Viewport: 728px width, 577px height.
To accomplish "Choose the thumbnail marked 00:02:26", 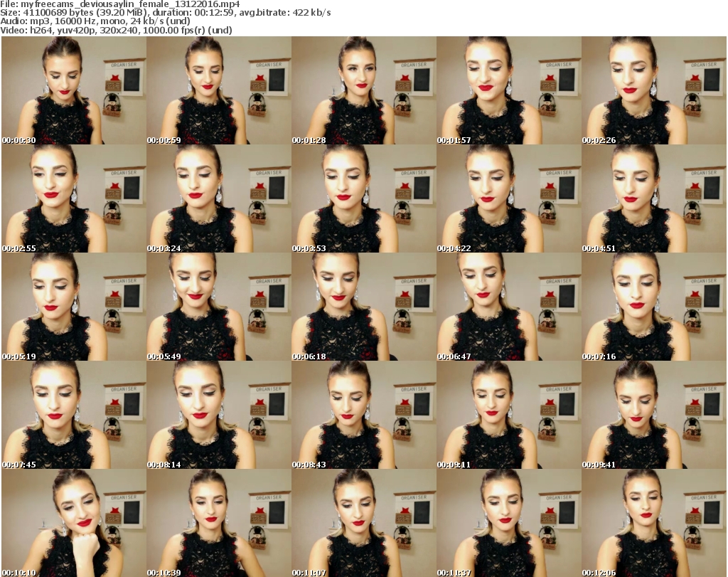I will pos(653,90).
